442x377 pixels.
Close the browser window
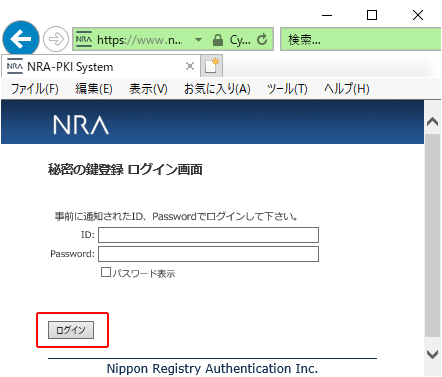coord(418,15)
